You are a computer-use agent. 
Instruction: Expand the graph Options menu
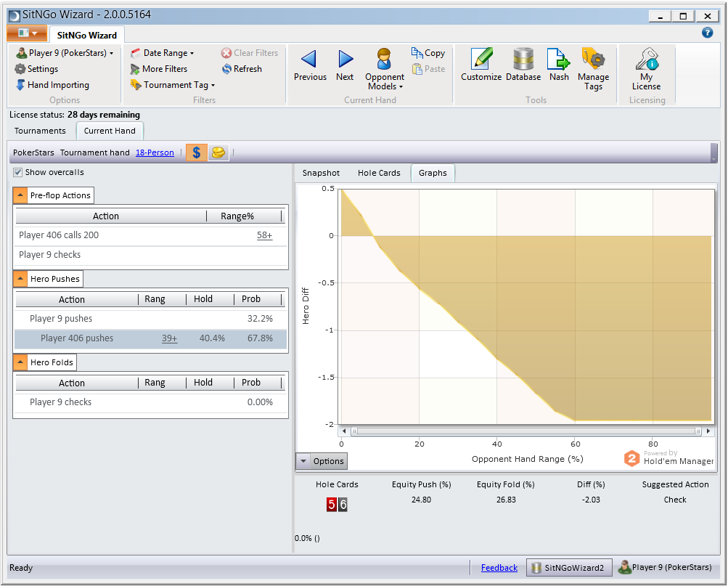coord(322,461)
